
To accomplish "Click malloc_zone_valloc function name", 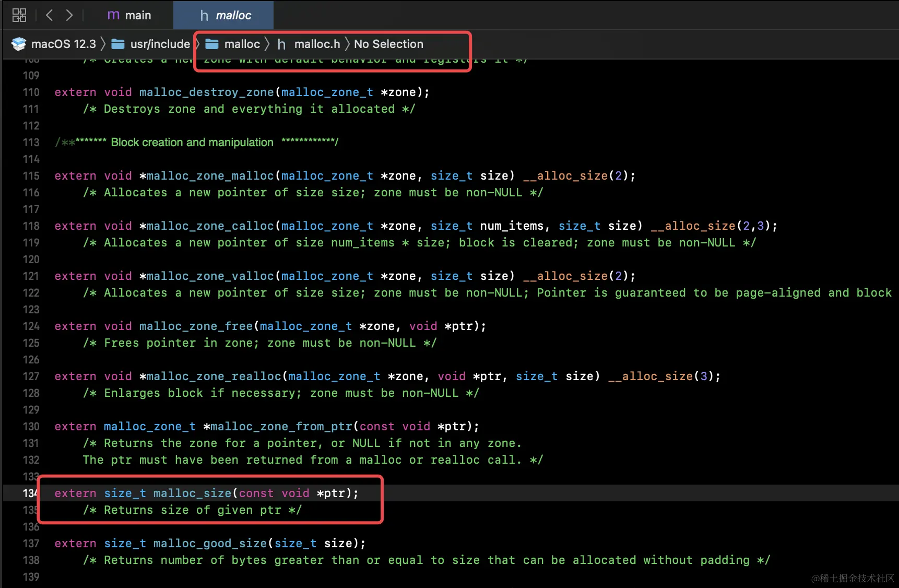I will pyautogui.click(x=210, y=276).
